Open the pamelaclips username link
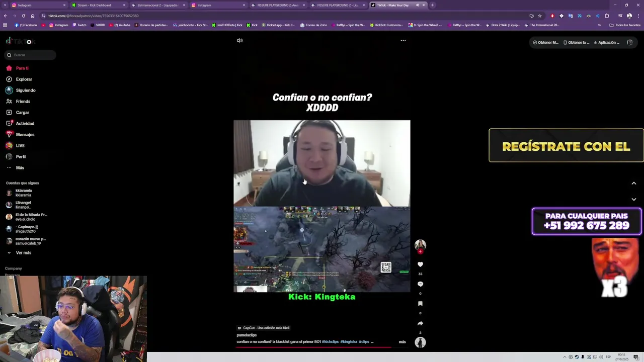The width and height of the screenshot is (644, 362). pyautogui.click(x=247, y=335)
